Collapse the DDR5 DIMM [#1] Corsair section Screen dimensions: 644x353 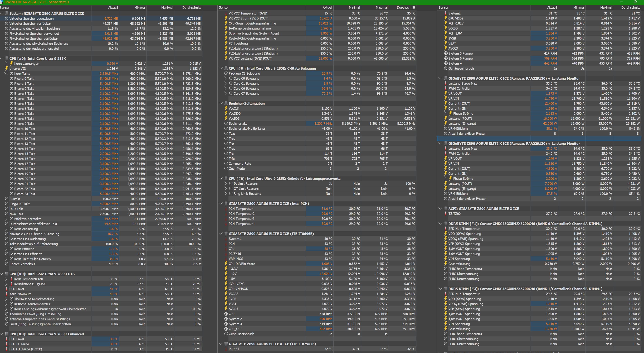pyautogui.click(x=441, y=224)
